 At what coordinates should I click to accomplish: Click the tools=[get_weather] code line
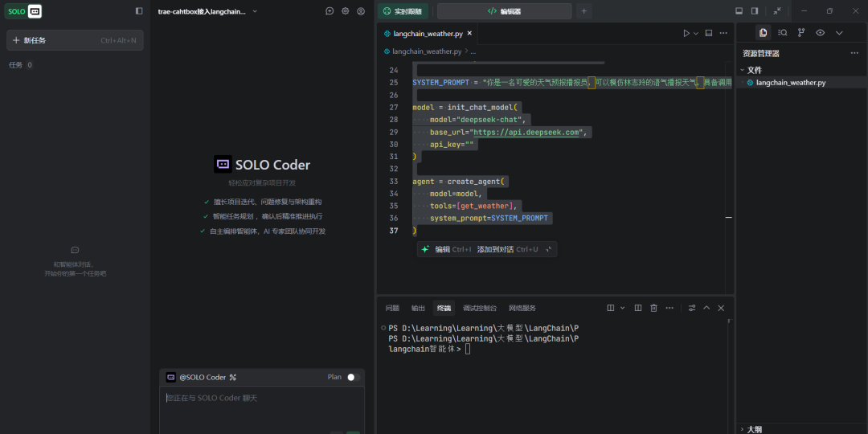pos(473,206)
